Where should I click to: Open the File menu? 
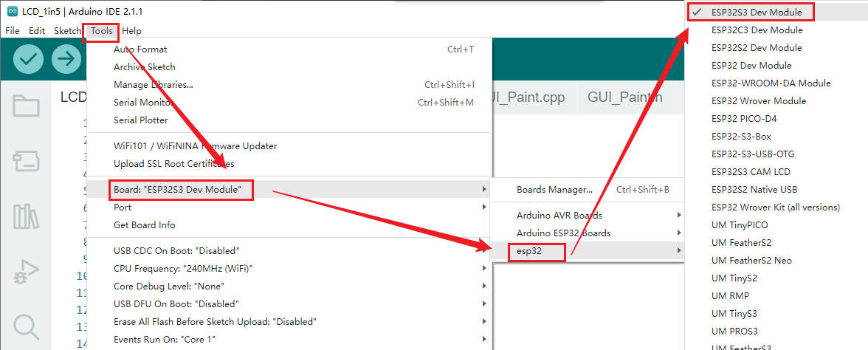tap(12, 31)
